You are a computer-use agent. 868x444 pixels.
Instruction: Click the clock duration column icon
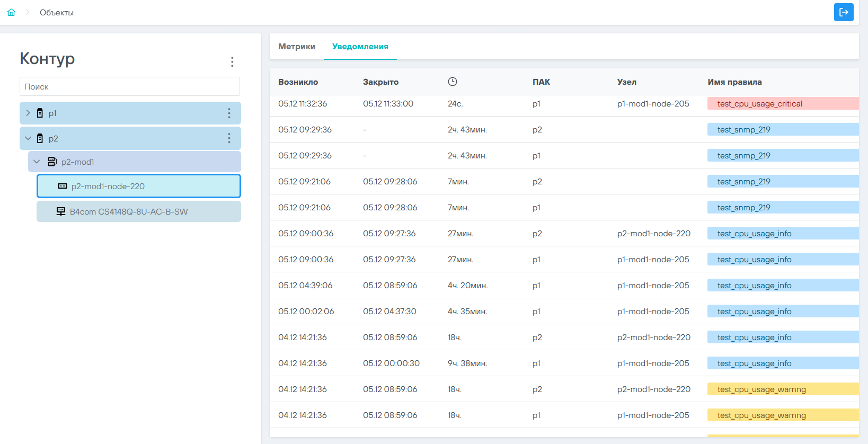click(x=452, y=82)
